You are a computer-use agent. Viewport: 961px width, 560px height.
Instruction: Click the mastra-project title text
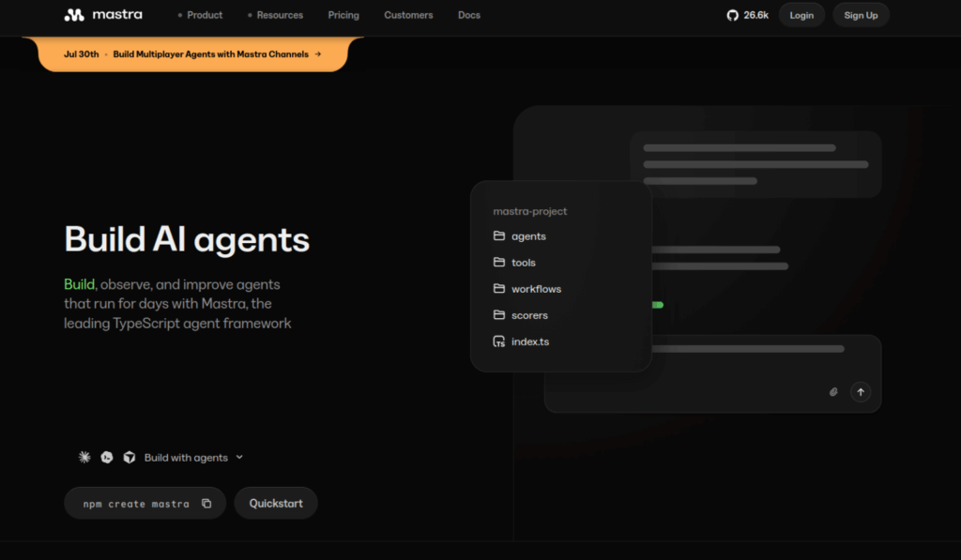530,211
